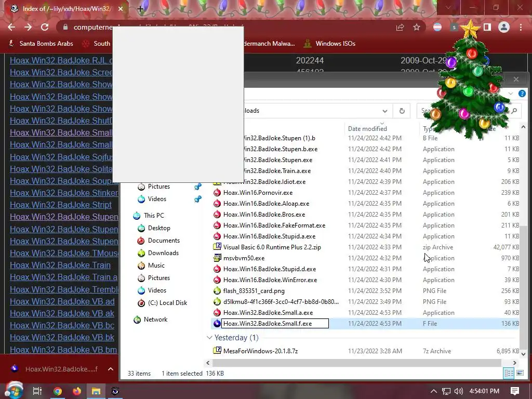Collapse the Yesterday (1) group

coord(209,338)
